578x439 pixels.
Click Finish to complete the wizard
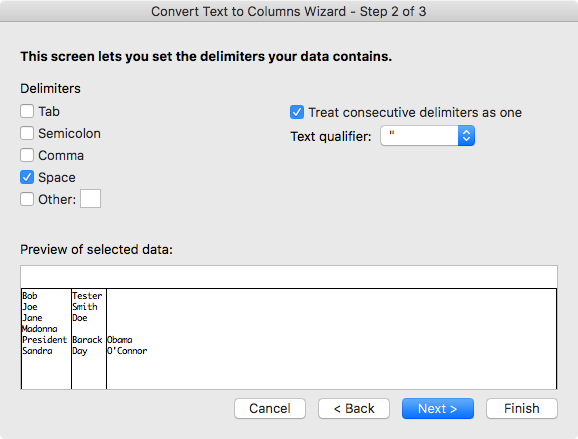[x=522, y=408]
